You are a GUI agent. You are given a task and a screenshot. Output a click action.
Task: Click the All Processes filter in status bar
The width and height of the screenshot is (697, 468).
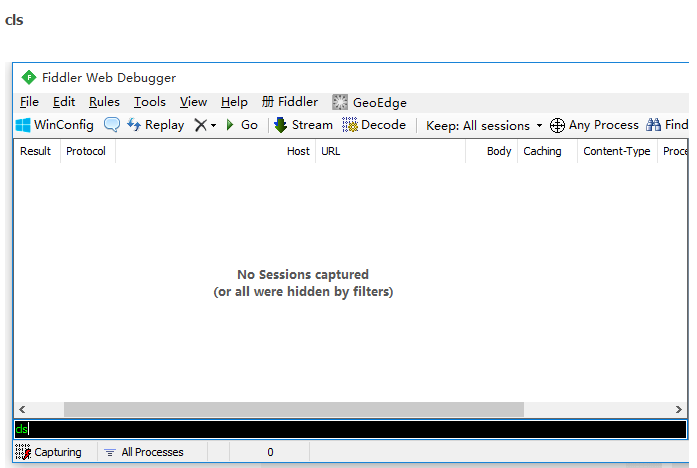(144, 452)
